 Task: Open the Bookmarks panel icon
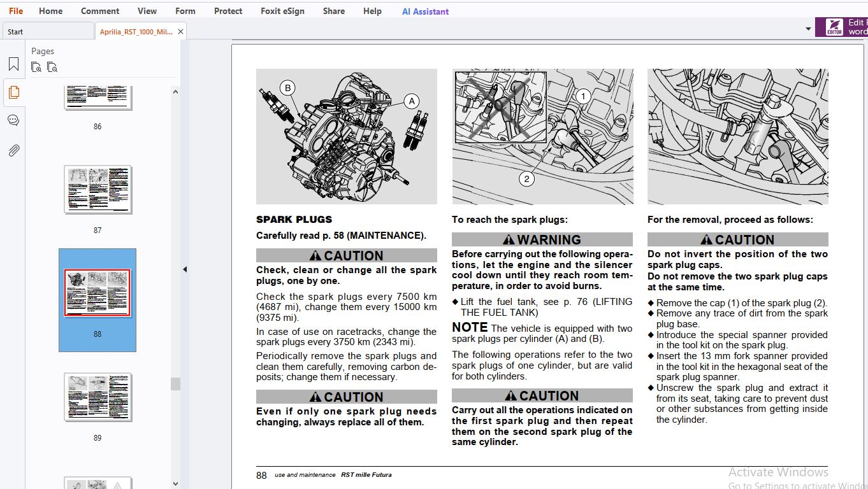click(x=13, y=64)
